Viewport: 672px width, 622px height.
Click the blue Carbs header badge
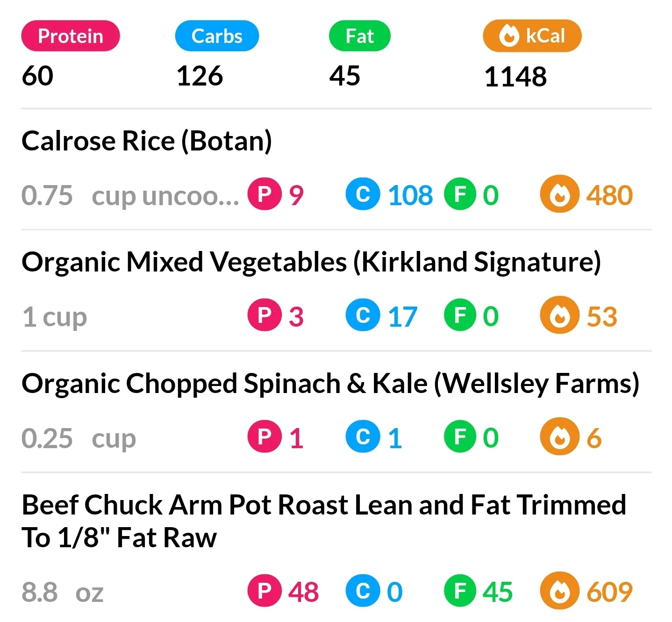click(x=217, y=36)
